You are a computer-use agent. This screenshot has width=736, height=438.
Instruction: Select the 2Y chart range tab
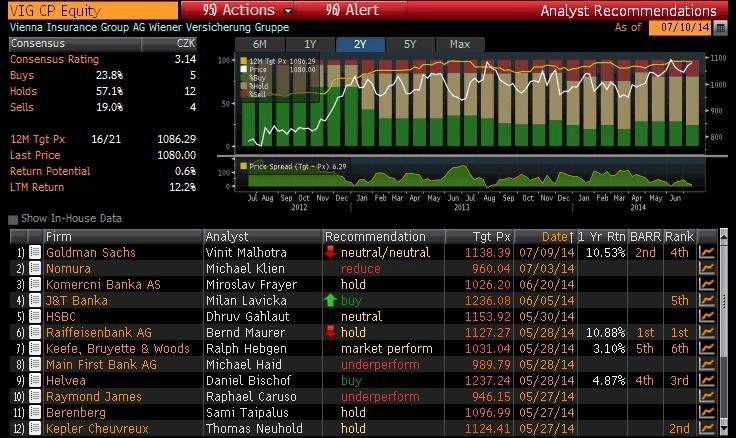tap(360, 44)
